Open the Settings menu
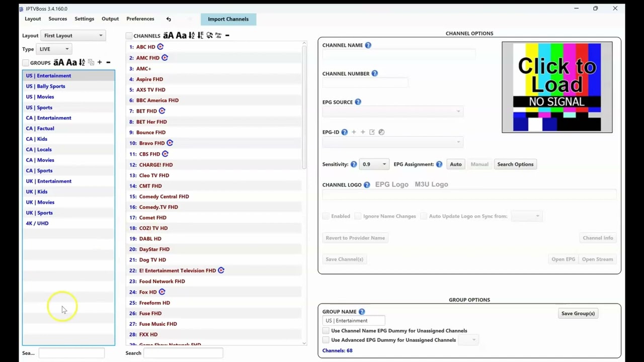 [84, 19]
